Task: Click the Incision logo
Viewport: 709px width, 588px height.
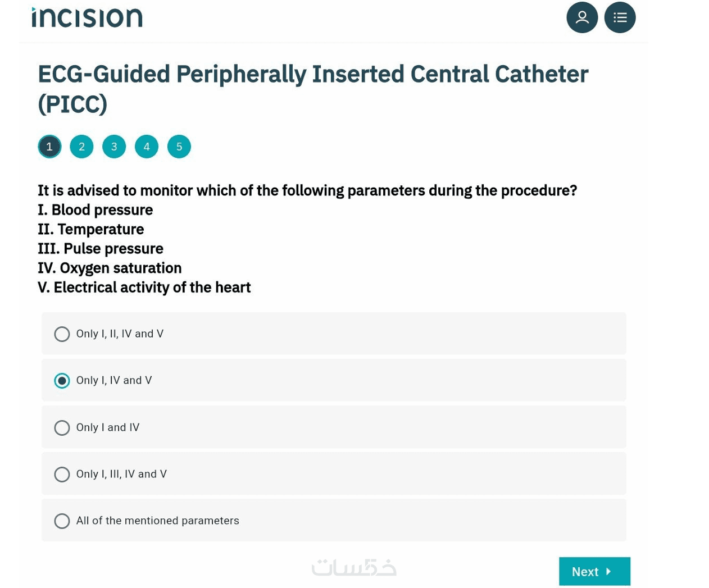Action: pos(87,17)
